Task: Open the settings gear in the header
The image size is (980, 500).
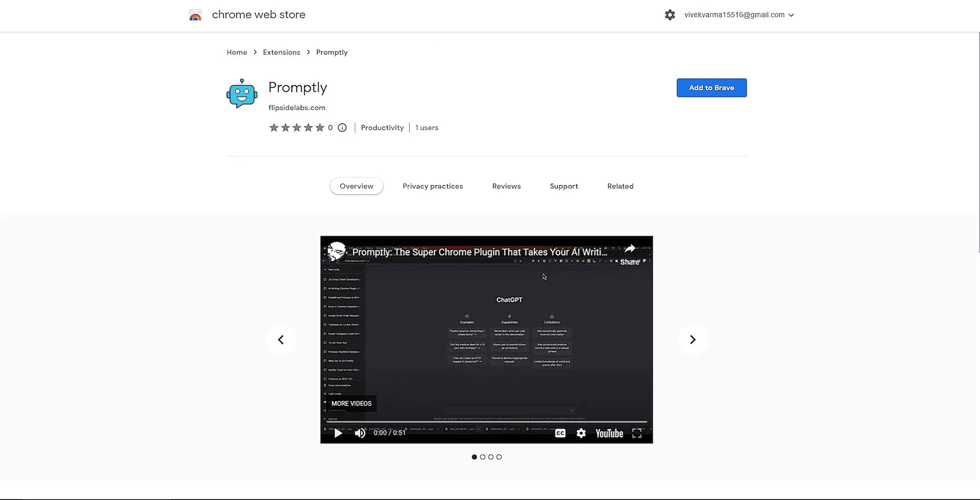Action: click(670, 15)
